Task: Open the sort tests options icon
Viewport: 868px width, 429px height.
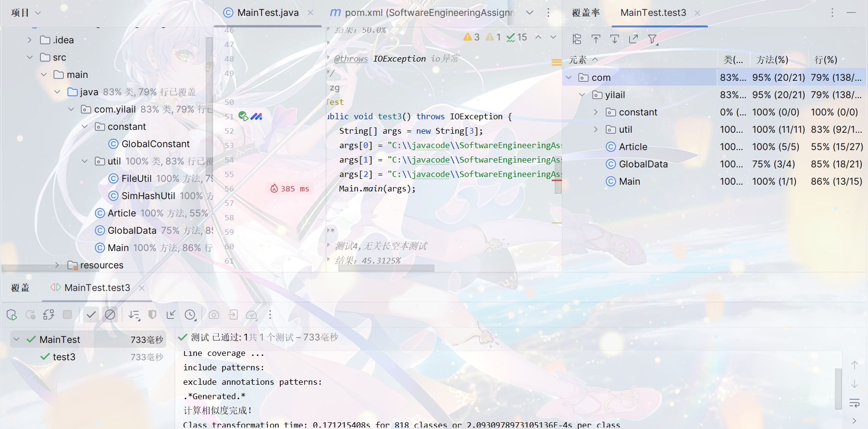Action: point(134,315)
